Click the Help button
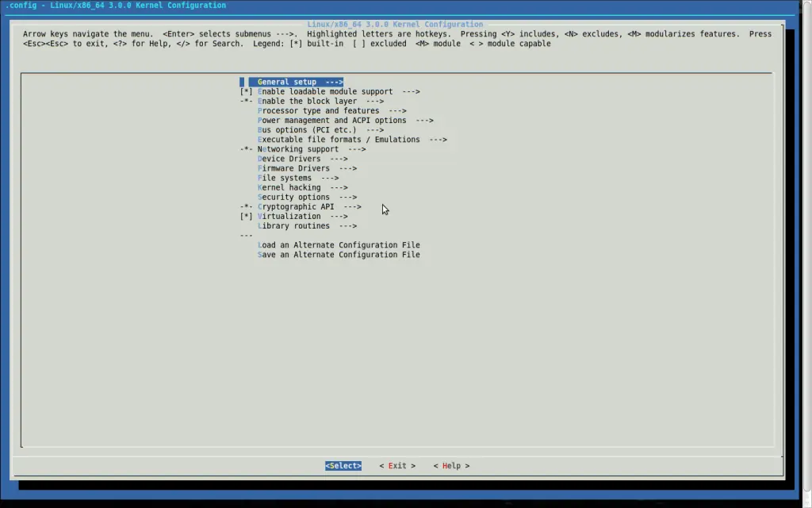The image size is (812, 508). pos(451,466)
